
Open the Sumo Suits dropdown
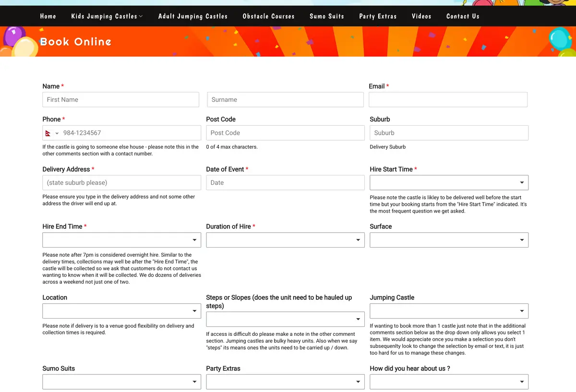[122, 382]
